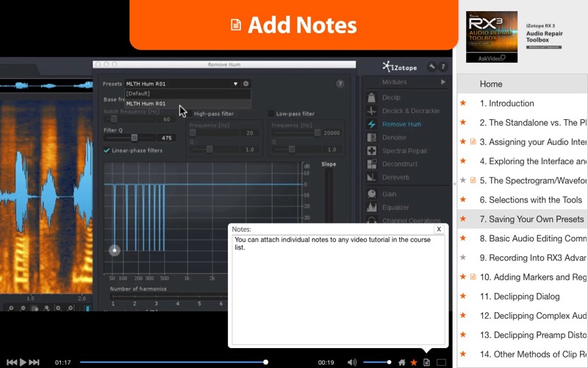Toggle star for 9. Recording Into RX3
This screenshot has width=588, height=368.
463,257
